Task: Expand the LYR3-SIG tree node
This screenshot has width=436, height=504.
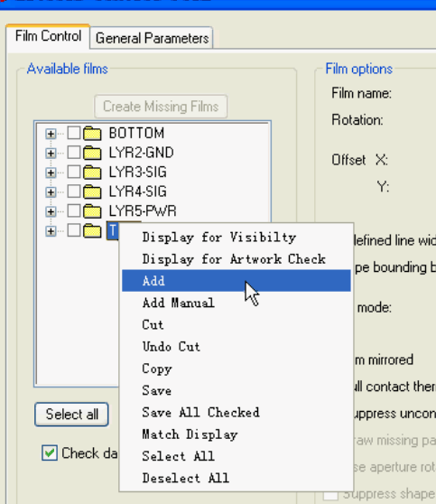Action: click(51, 173)
